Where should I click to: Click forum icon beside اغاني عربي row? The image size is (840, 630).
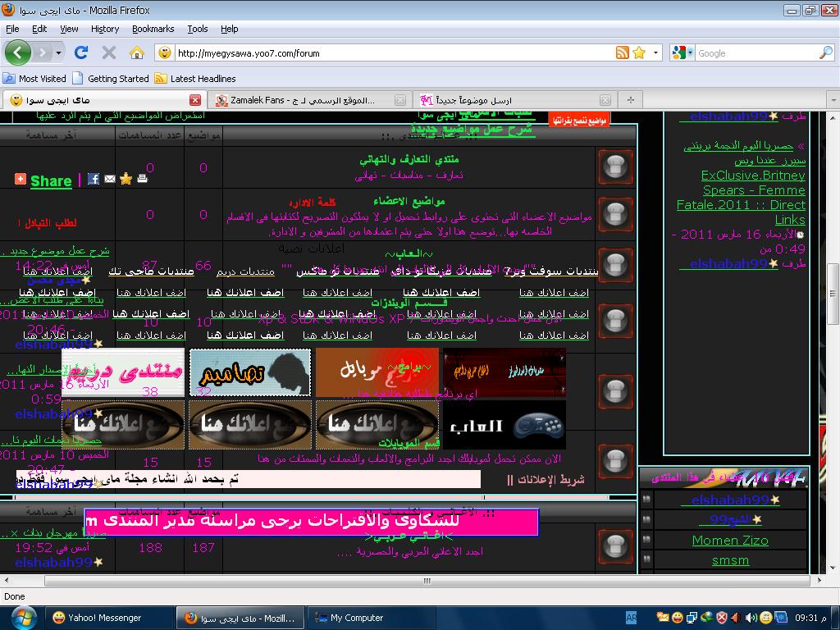pos(615,546)
